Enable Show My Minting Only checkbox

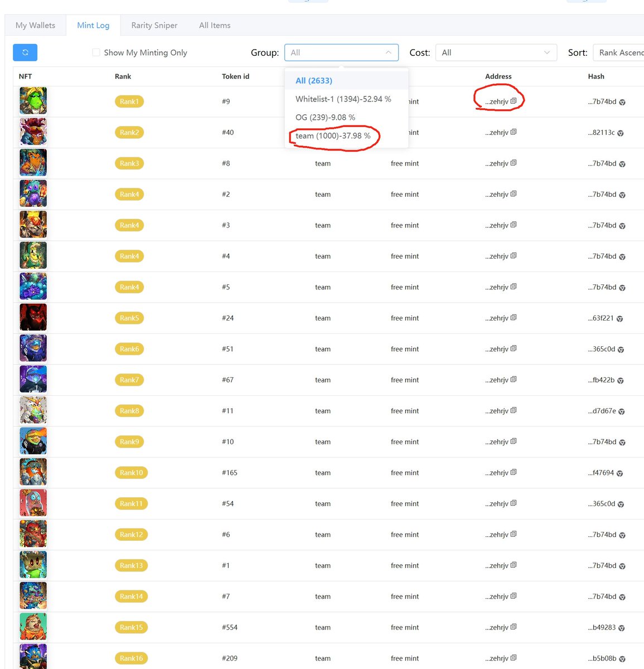pos(96,52)
